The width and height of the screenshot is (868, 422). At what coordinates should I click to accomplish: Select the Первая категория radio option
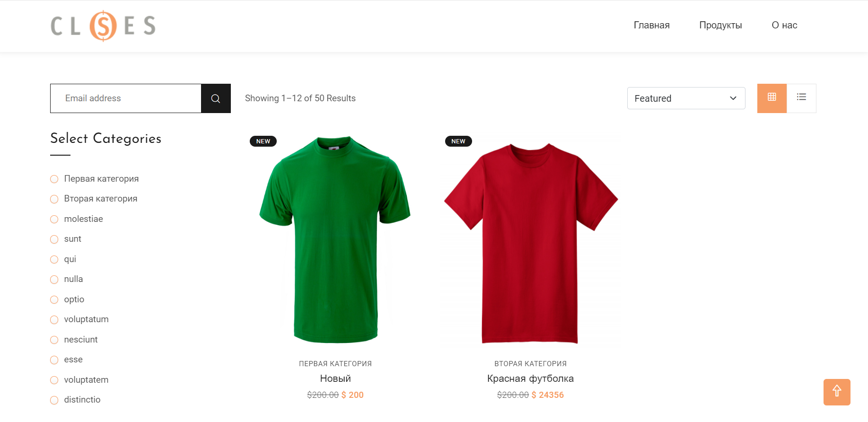coord(54,179)
